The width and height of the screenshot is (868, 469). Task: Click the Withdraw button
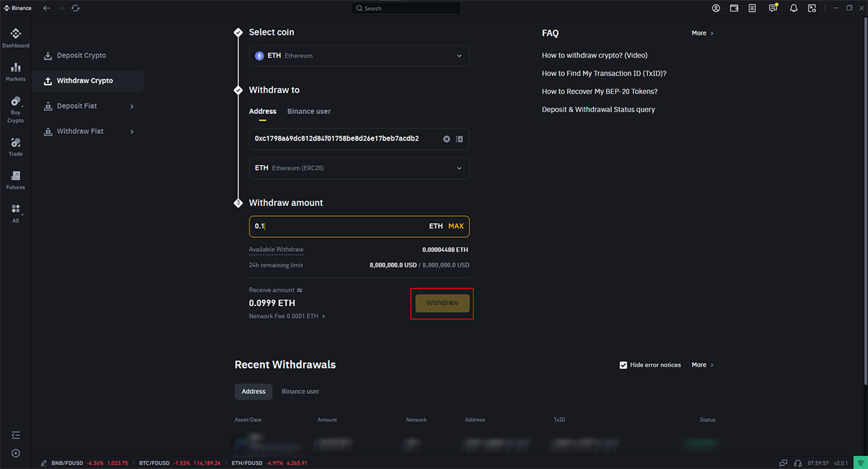(442, 304)
